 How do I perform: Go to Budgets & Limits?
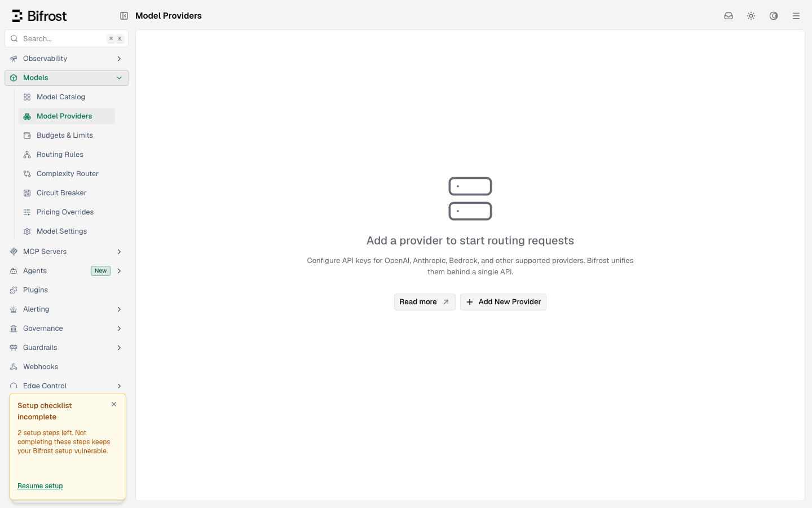click(67, 135)
